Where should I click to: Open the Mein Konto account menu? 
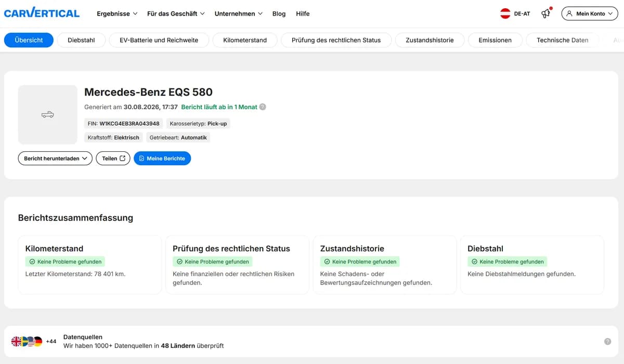[x=590, y=14]
